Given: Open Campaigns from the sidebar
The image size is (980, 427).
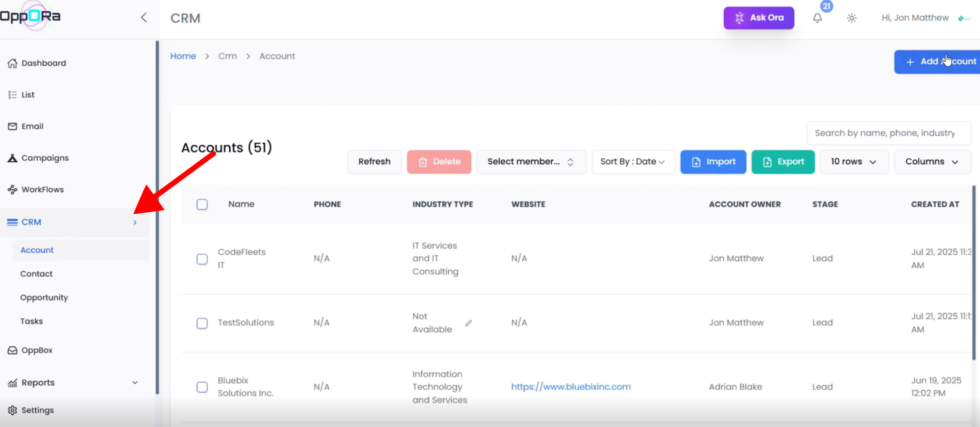Looking at the screenshot, I should (45, 158).
